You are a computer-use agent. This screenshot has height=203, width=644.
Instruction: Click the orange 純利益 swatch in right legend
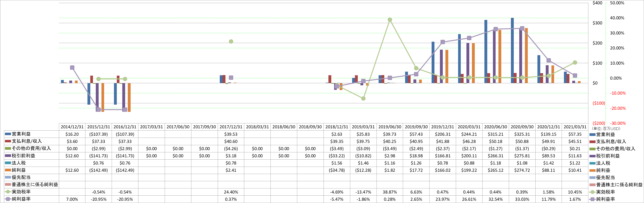(592, 170)
